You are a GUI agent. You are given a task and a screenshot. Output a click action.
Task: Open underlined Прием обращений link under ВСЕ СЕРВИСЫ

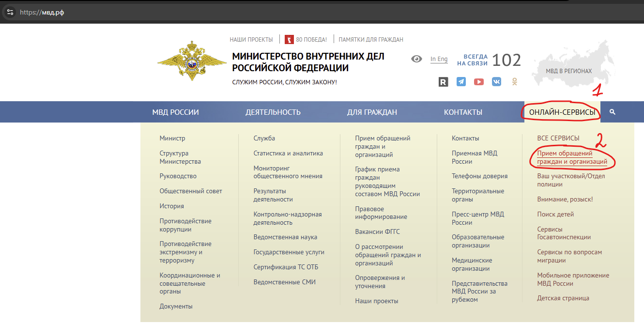[572, 157]
